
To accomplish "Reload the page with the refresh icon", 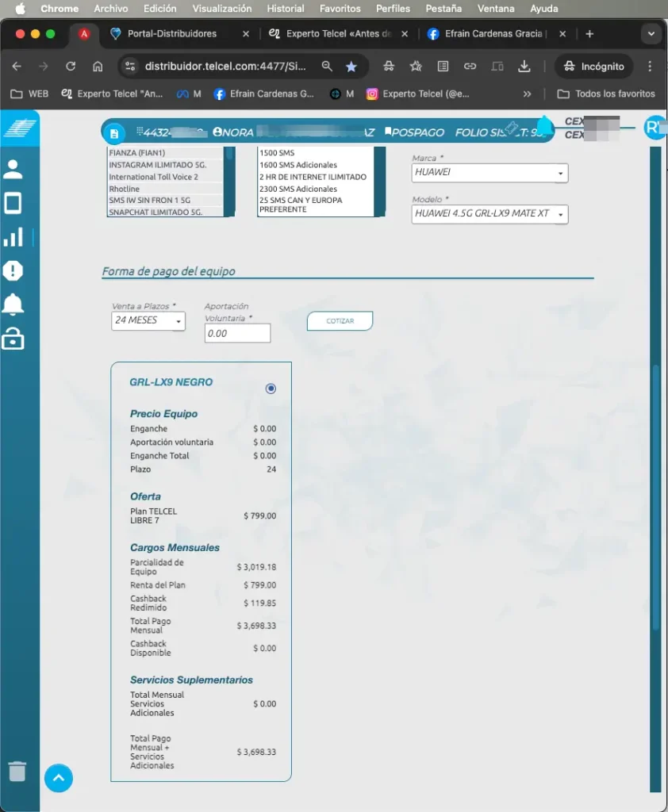I will point(71,67).
